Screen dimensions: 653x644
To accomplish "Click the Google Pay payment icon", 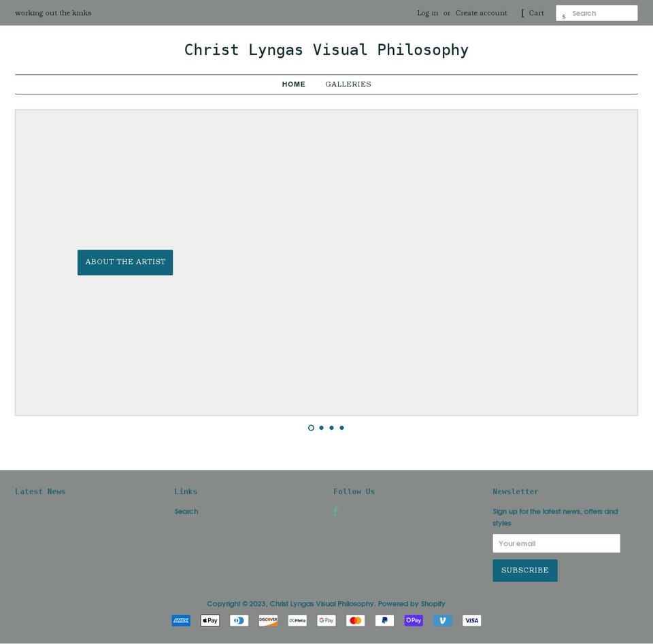I will click(326, 620).
